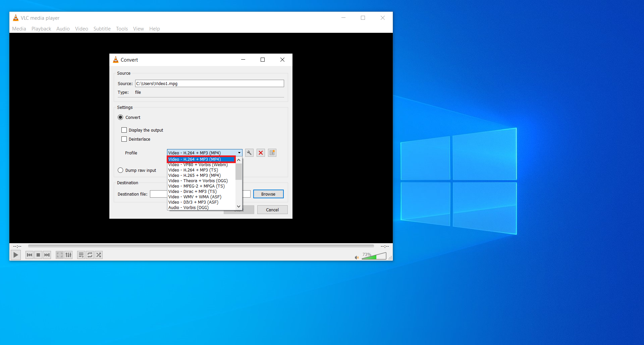Click the Browse button for destination

(268, 194)
